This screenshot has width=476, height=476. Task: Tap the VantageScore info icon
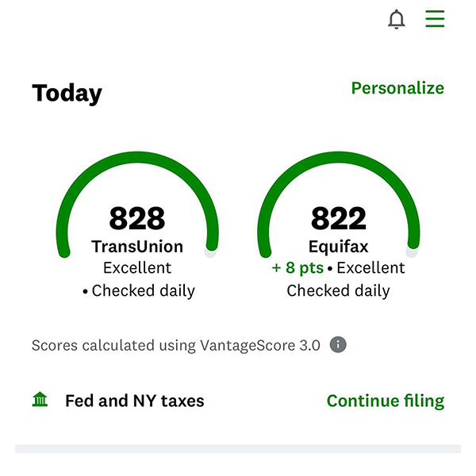pyautogui.click(x=338, y=345)
